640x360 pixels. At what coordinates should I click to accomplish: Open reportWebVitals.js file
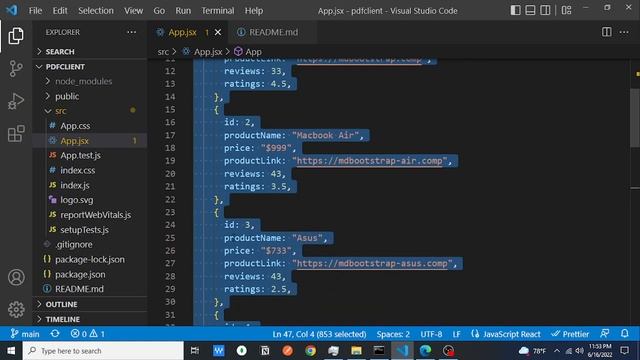pyautogui.click(x=90, y=215)
